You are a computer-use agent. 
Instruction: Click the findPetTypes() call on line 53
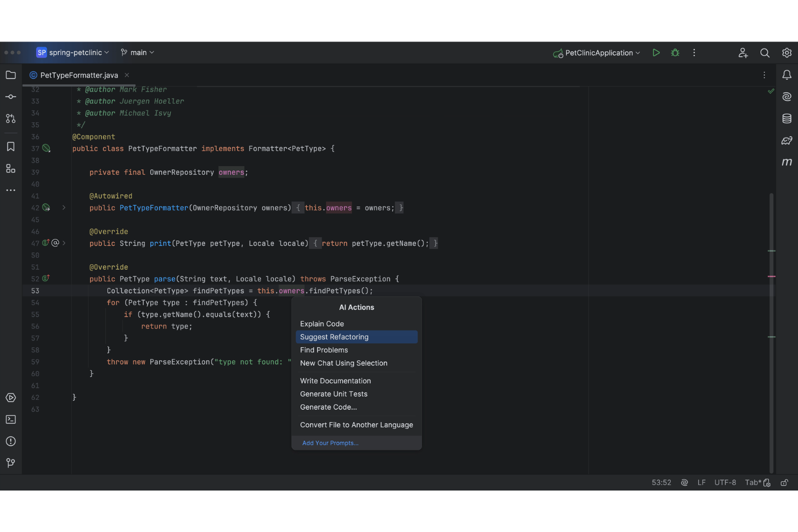tap(341, 291)
